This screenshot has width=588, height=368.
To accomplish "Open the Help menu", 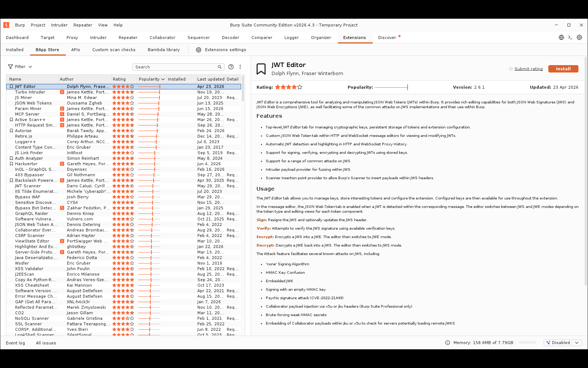I will point(118,25).
